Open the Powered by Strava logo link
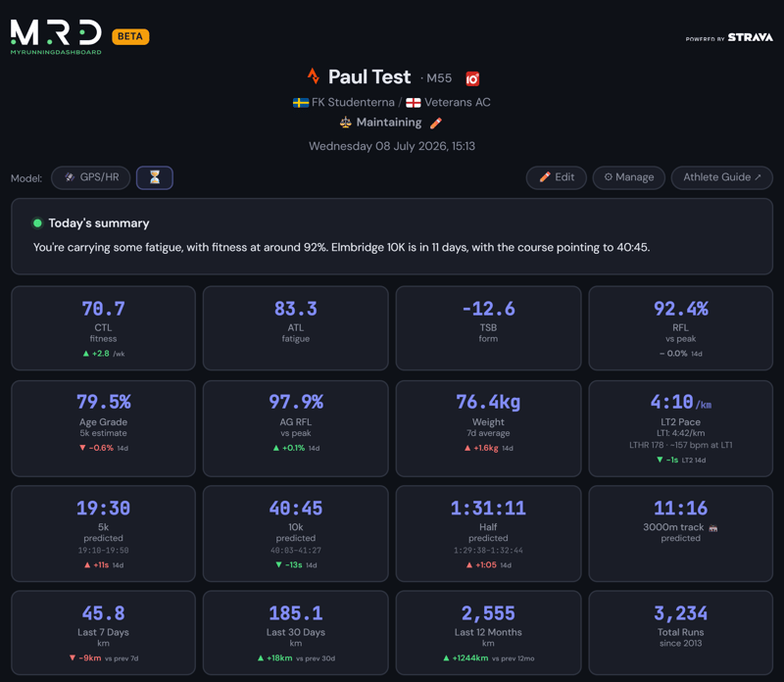 click(729, 37)
